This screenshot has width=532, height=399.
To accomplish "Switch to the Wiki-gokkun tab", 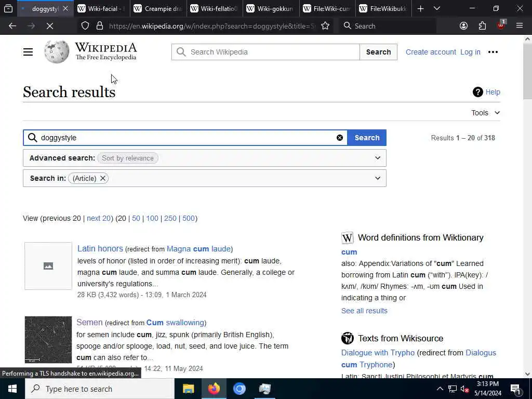I will click(x=270, y=9).
